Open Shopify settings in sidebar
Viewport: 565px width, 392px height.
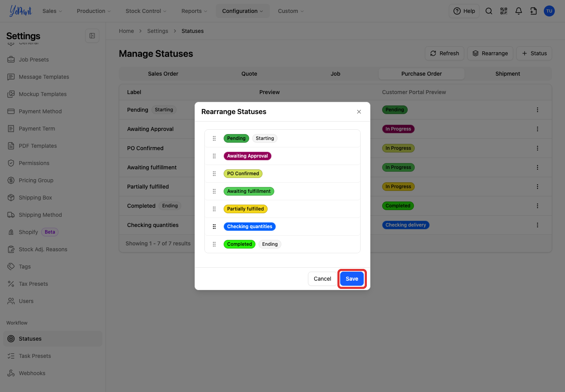53,232
